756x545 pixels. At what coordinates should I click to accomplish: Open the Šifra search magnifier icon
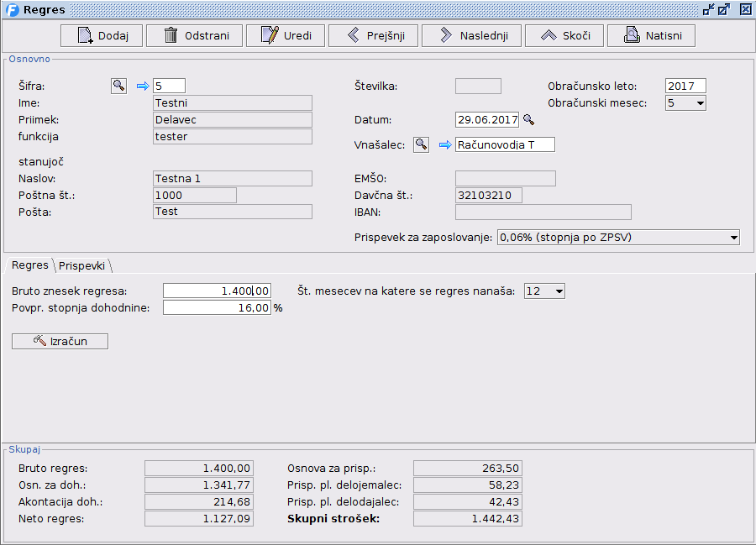118,86
